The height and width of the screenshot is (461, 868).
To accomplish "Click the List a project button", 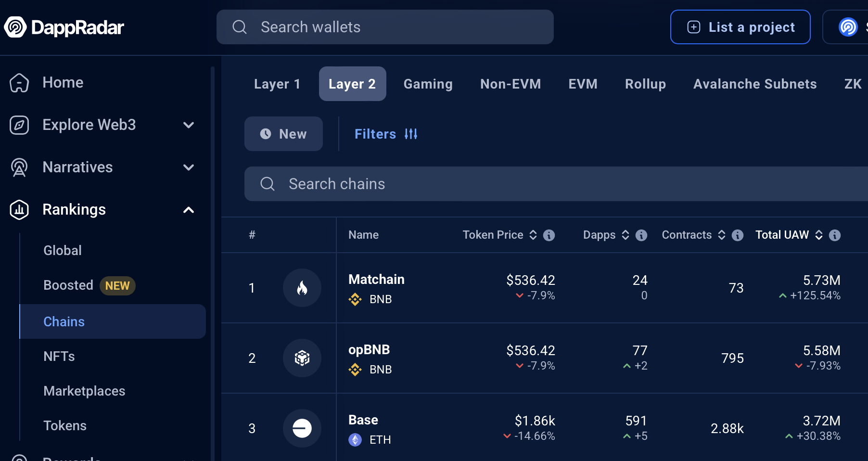I will (x=740, y=27).
